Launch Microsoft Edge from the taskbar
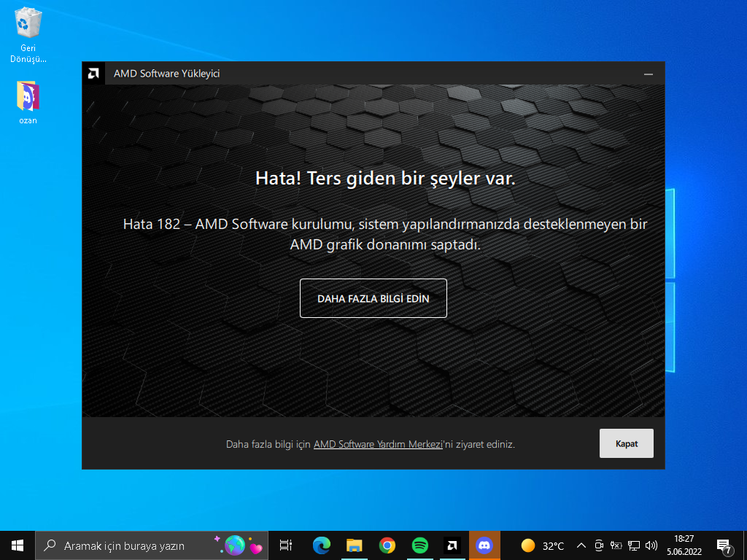 (322, 545)
